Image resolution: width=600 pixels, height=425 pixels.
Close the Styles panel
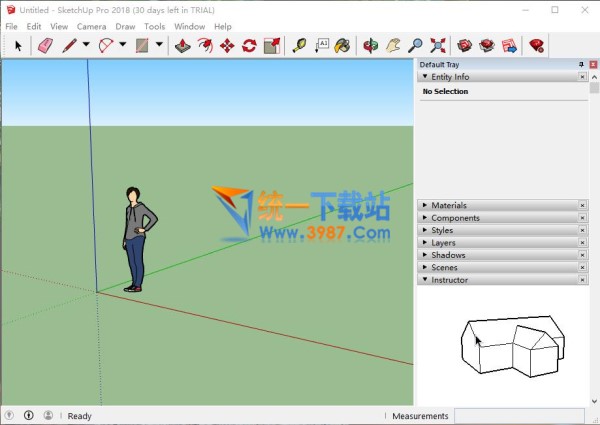(582, 230)
